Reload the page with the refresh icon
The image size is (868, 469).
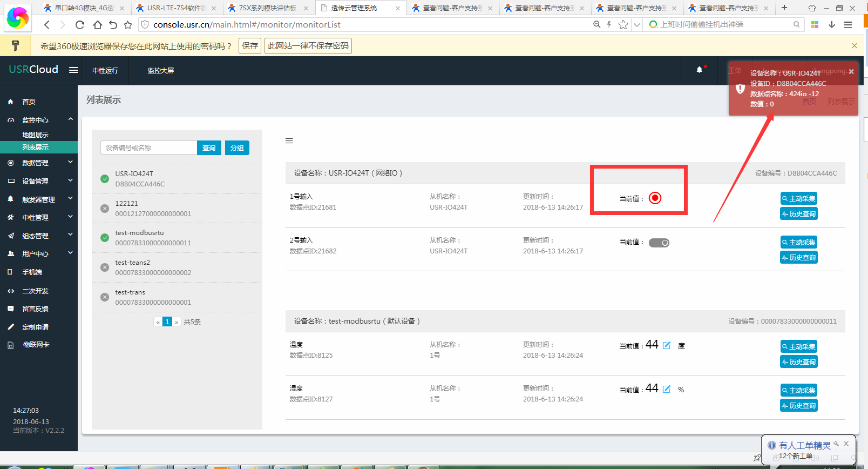[80, 25]
